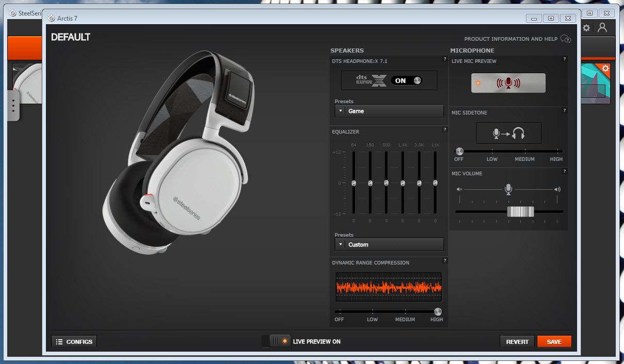Viewport: 624px width, 364px height.
Task: Open user account icon in SteelSeries Engine window
Action: [x=602, y=28]
